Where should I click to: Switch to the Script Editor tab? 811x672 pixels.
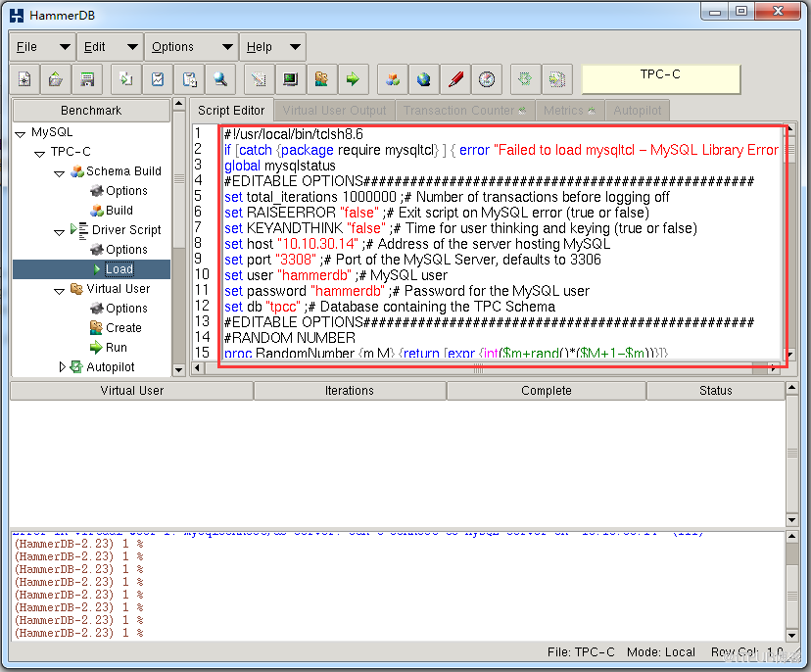point(231,110)
